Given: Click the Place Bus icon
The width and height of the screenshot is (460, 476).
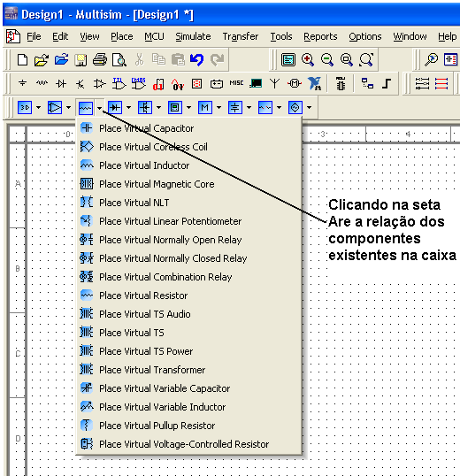Looking at the screenshot, I should click(x=387, y=83).
